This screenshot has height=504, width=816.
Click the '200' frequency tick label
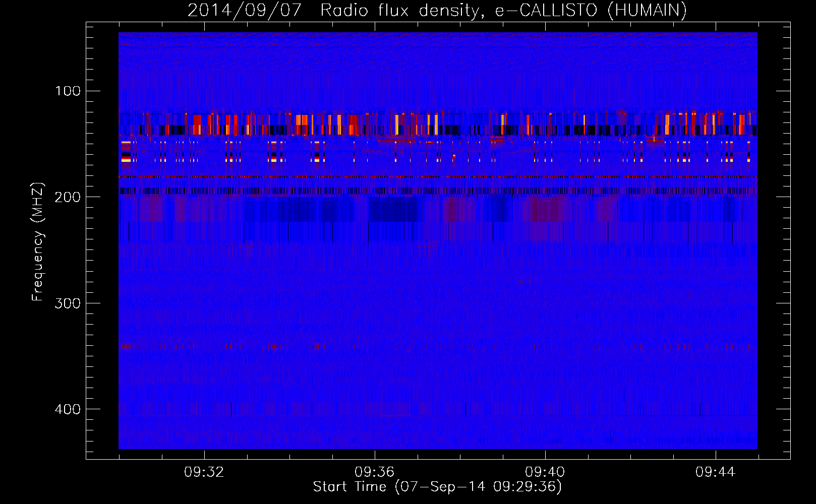tap(68, 197)
